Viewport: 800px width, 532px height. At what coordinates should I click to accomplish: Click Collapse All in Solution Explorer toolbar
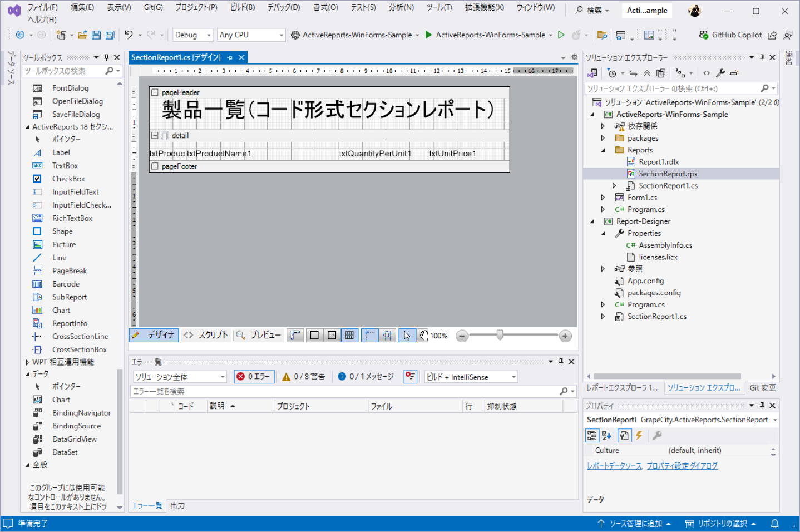647,73
